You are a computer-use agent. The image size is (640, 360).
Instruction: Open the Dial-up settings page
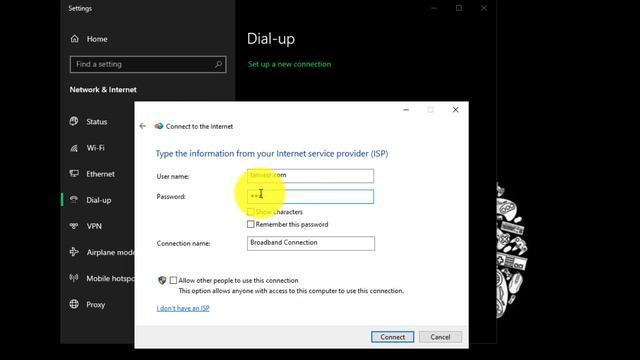coord(98,200)
